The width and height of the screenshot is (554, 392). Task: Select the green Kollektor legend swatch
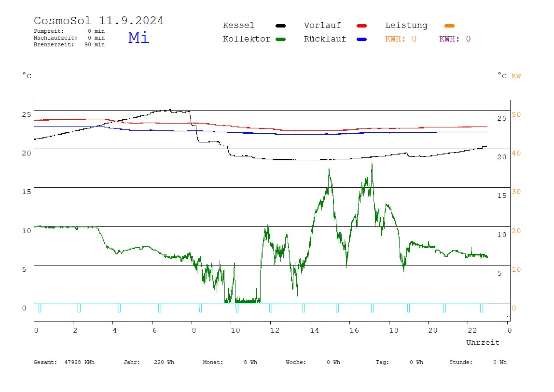[280, 39]
